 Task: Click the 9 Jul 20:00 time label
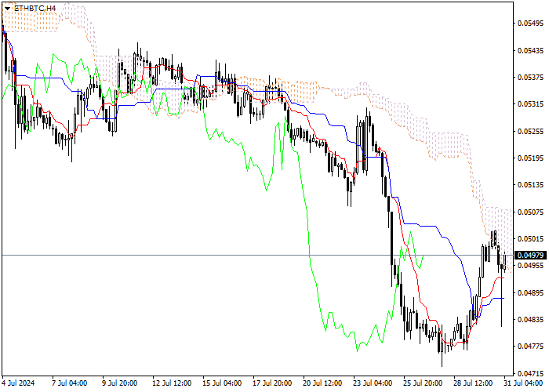[120, 383]
